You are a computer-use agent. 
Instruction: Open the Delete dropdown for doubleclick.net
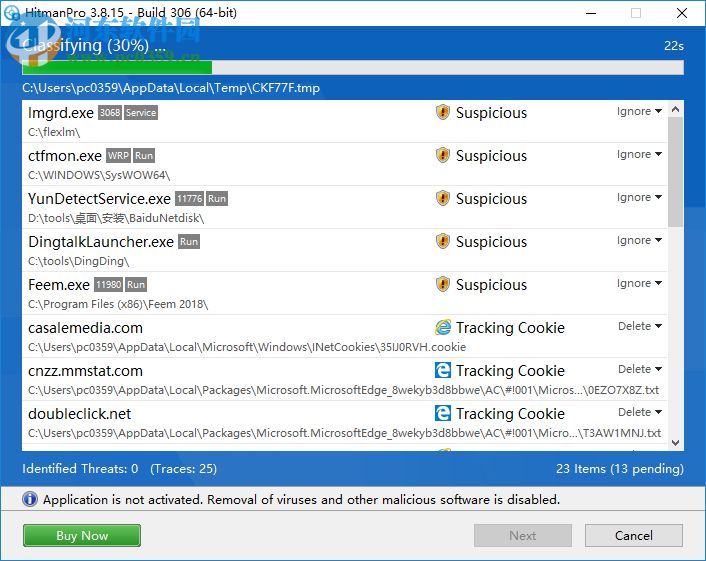(640, 412)
